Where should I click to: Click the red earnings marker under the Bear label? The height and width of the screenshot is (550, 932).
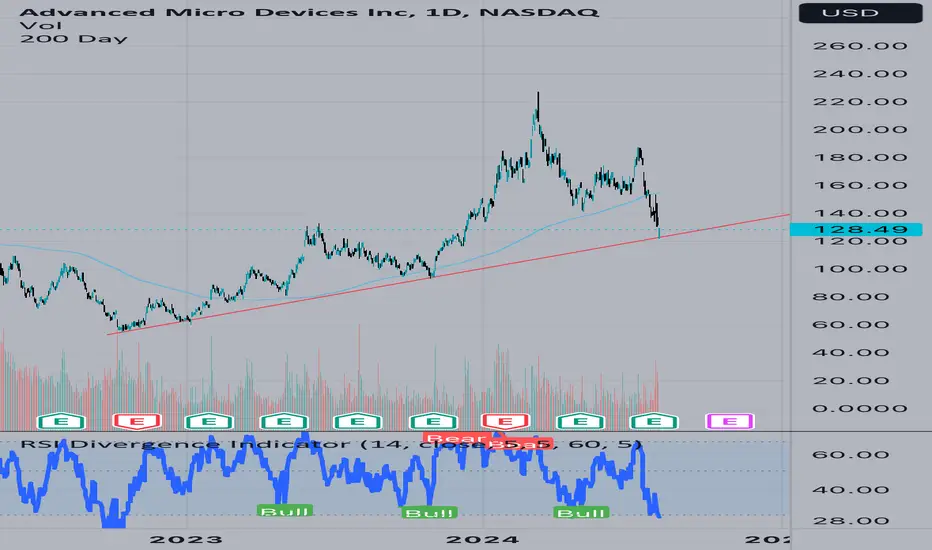pos(505,422)
